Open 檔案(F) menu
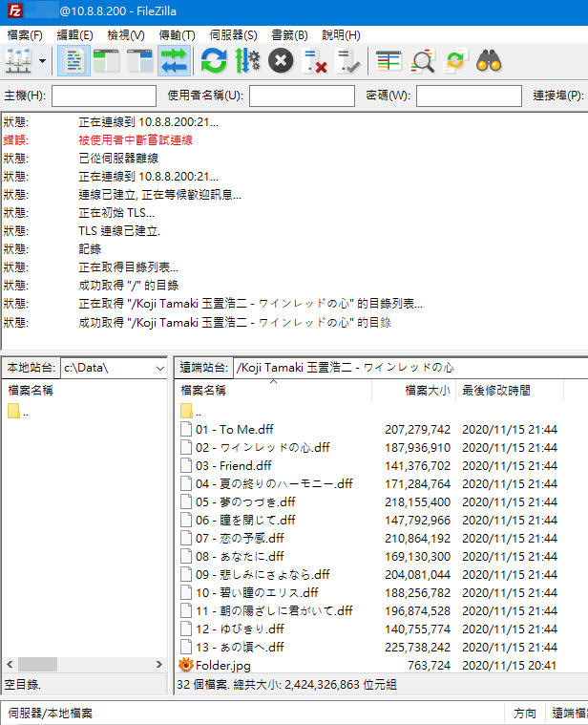The width and height of the screenshot is (588, 725). click(25, 35)
